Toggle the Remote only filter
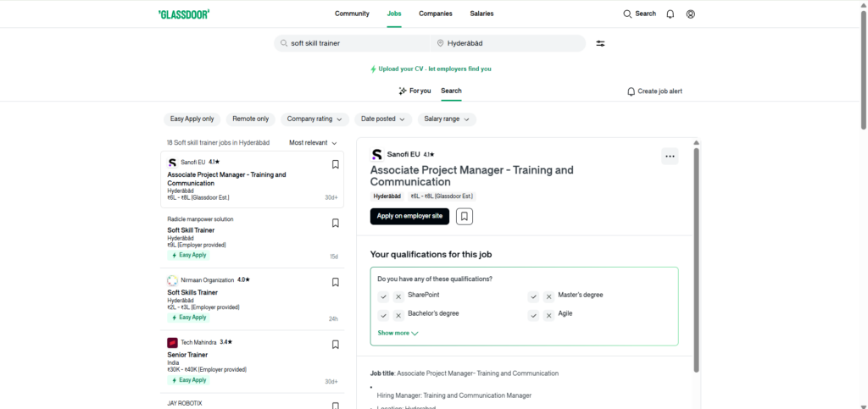 pyautogui.click(x=251, y=119)
